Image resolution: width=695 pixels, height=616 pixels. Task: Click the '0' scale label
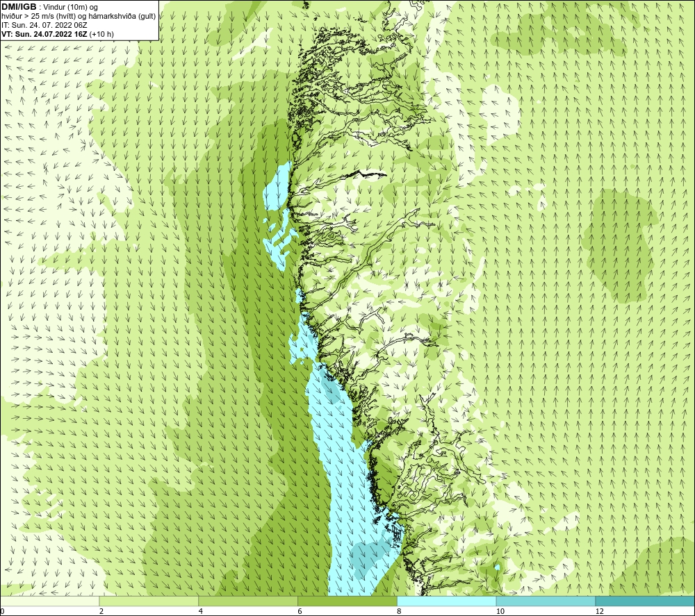[2, 611]
